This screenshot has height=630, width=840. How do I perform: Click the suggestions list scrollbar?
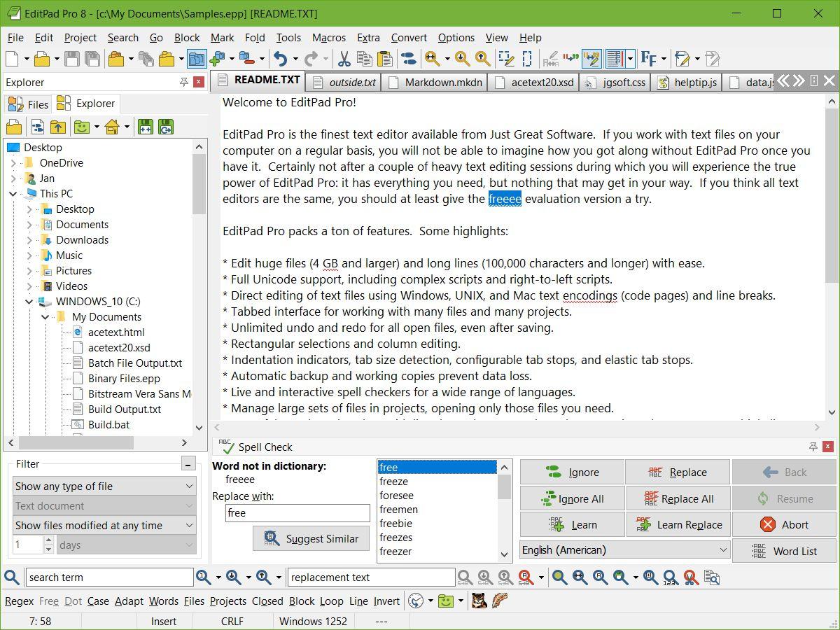click(x=505, y=510)
